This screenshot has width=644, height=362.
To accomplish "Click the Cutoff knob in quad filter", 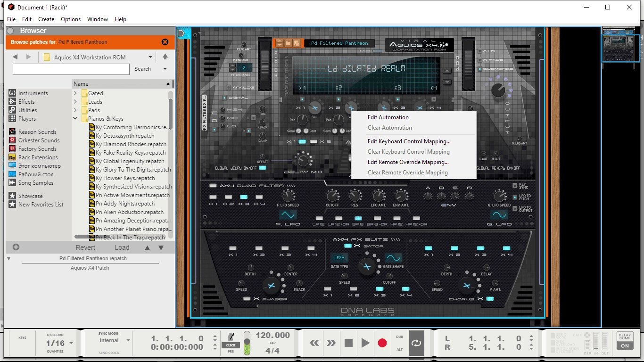I will 332,196.
